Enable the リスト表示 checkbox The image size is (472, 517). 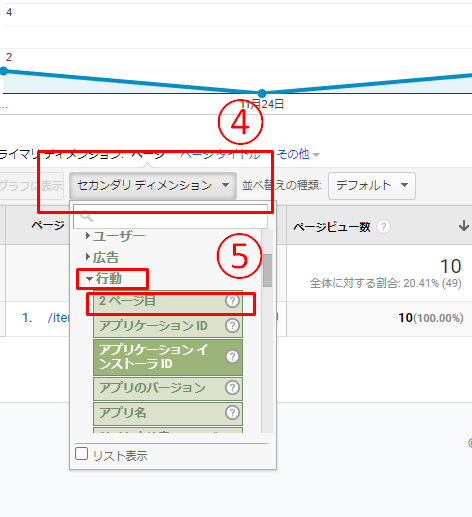point(82,454)
